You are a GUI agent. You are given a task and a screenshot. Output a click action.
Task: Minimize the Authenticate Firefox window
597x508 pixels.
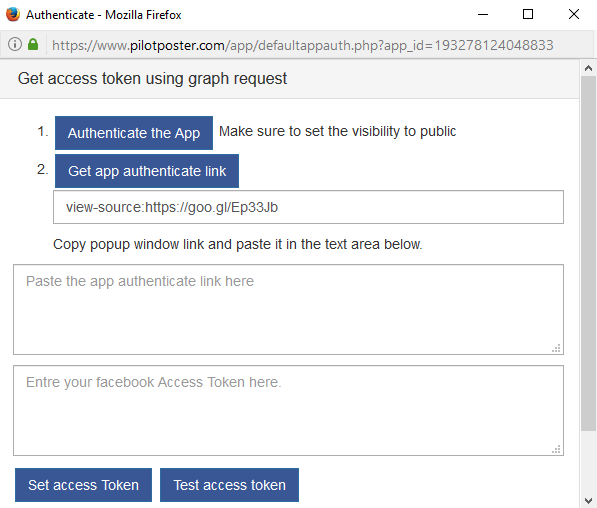483,14
